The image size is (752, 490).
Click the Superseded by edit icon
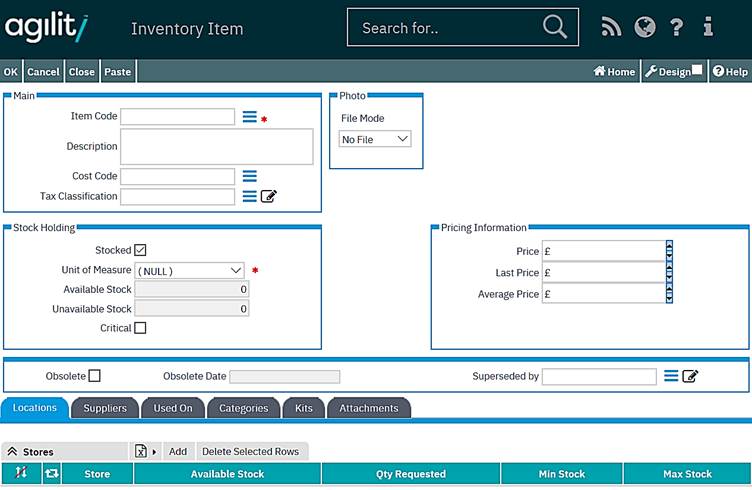(690, 376)
